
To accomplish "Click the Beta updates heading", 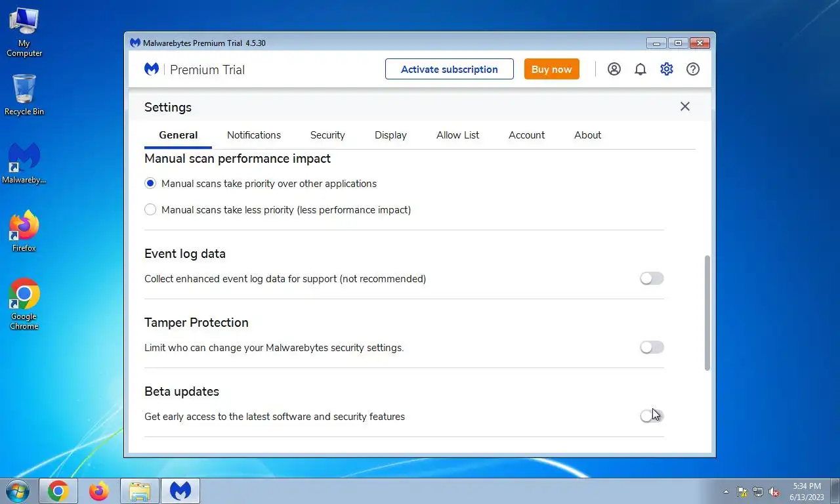I will coord(182,391).
